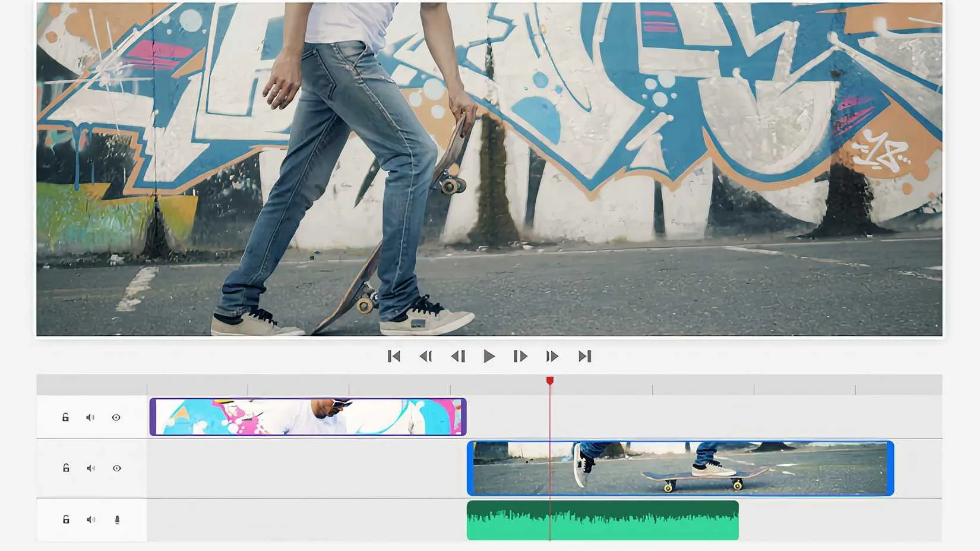Click the fast-forward button
This screenshot has width=980, height=551.
(552, 356)
